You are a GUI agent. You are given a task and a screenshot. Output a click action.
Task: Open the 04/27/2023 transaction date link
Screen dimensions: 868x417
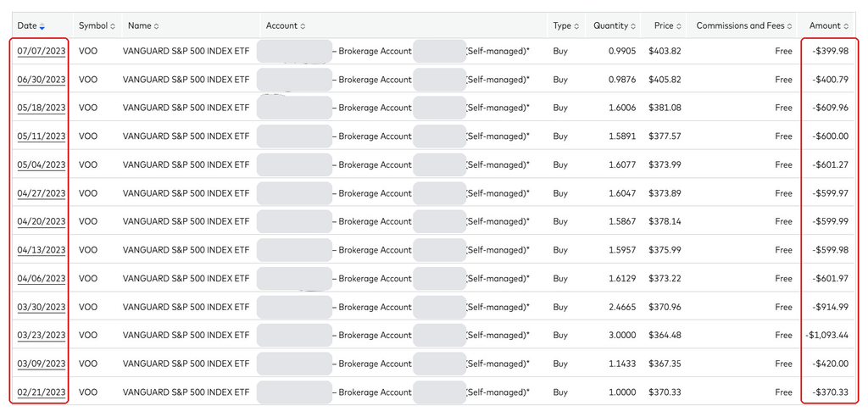point(42,193)
